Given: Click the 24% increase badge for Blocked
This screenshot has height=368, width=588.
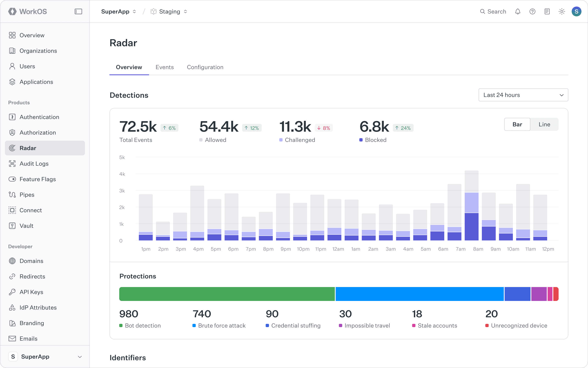Looking at the screenshot, I should pyautogui.click(x=403, y=128).
